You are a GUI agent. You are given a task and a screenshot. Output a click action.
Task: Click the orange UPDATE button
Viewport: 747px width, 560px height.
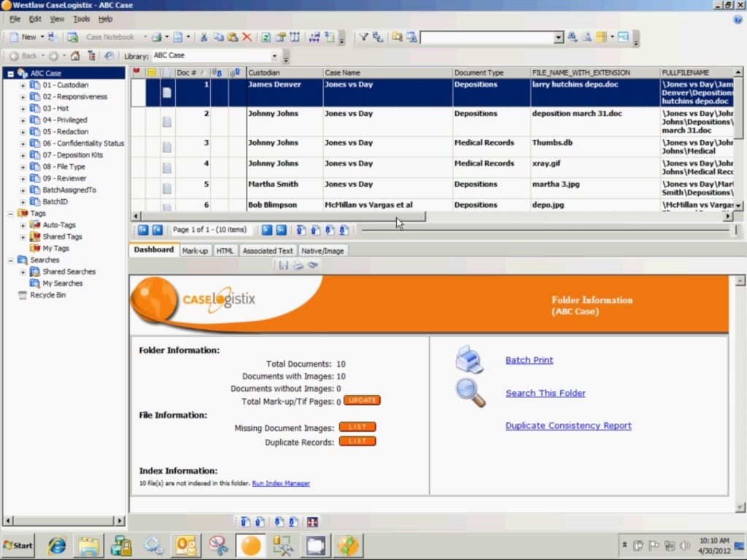[x=362, y=400]
